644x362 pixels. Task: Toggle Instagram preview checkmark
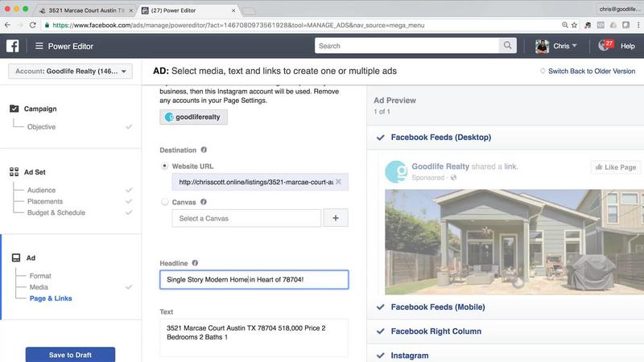pyautogui.click(x=380, y=356)
